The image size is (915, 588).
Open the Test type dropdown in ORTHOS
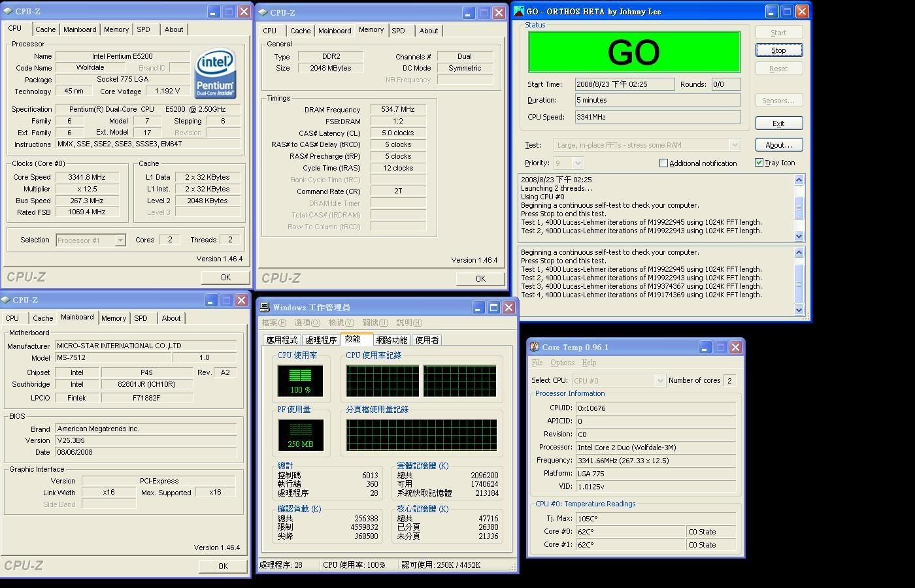[735, 144]
